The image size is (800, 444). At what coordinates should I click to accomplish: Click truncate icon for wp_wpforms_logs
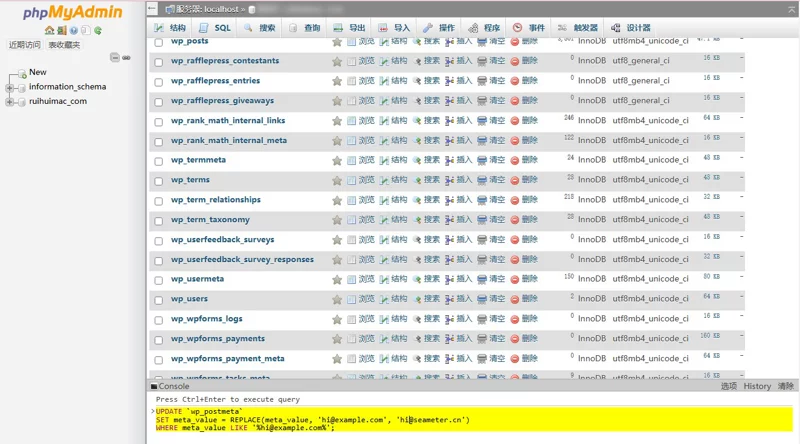[x=482, y=319]
